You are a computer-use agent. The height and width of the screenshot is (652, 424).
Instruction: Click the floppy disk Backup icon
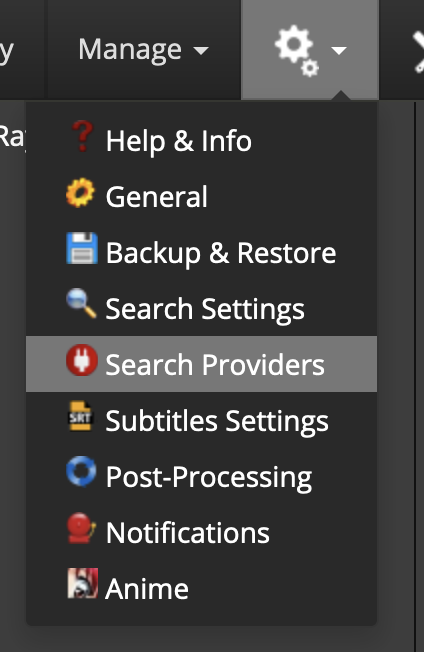82,248
